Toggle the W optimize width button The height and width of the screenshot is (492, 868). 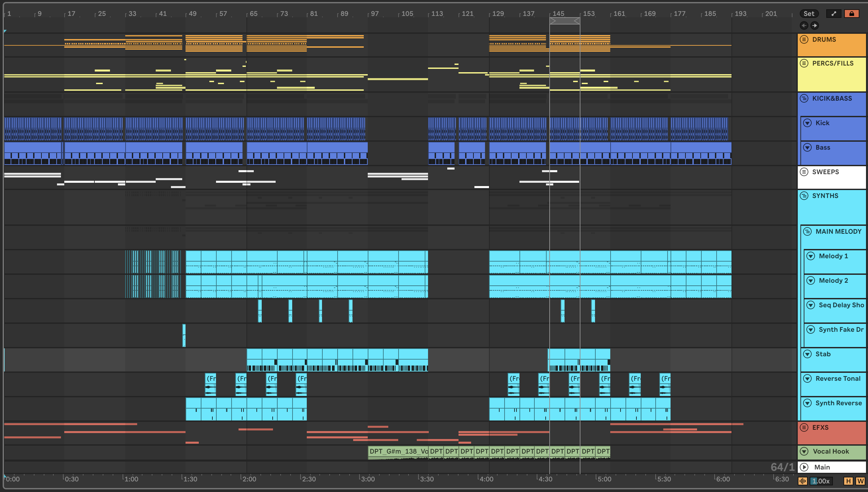tap(861, 481)
